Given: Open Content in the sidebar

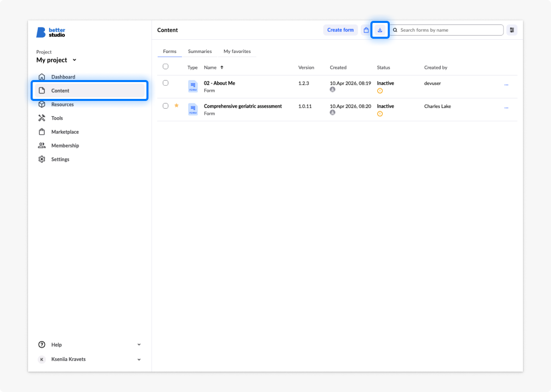Looking at the screenshot, I should click(x=90, y=91).
